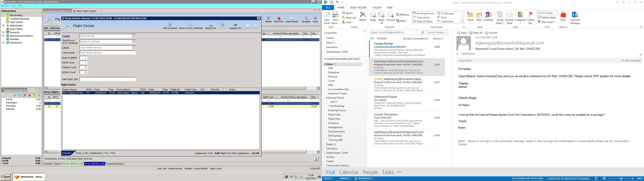
Task: Select Completed Bookings in Interactive tree
Action: point(20,19)
